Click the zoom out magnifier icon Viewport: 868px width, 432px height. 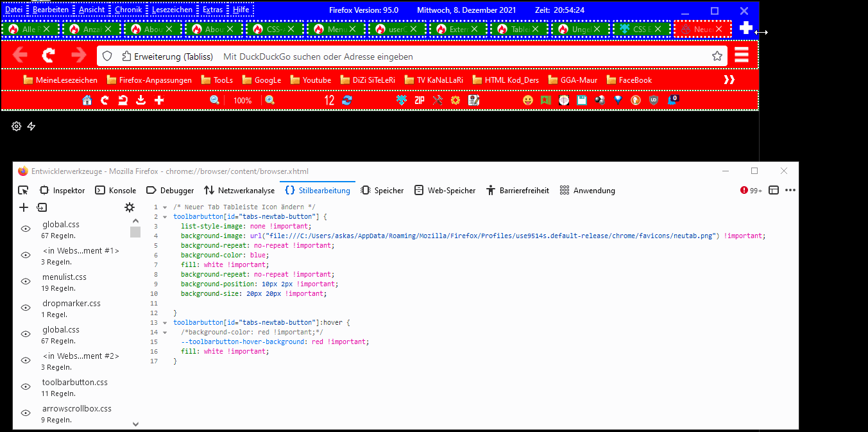tap(215, 100)
